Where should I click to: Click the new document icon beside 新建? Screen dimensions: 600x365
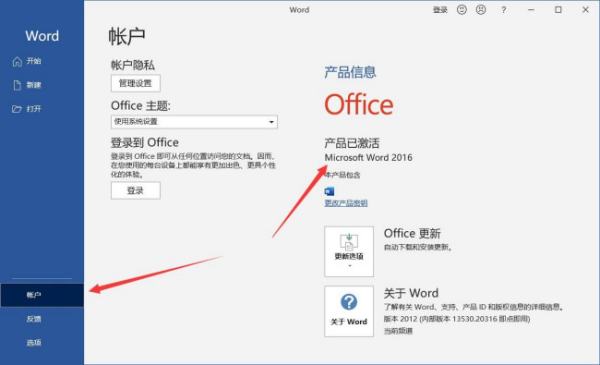pos(17,85)
